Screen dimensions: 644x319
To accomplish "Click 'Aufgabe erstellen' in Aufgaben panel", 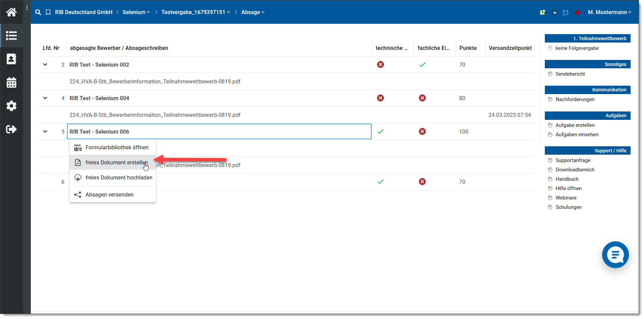I will coord(575,125).
